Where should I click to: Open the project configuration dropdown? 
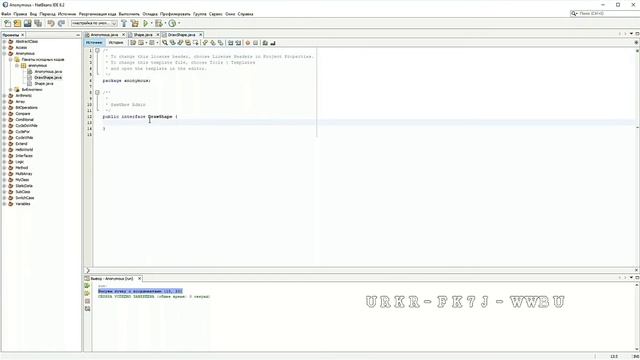point(94,24)
